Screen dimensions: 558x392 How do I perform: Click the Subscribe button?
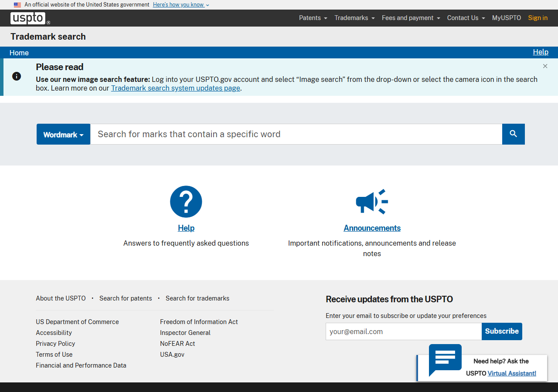[502, 331]
